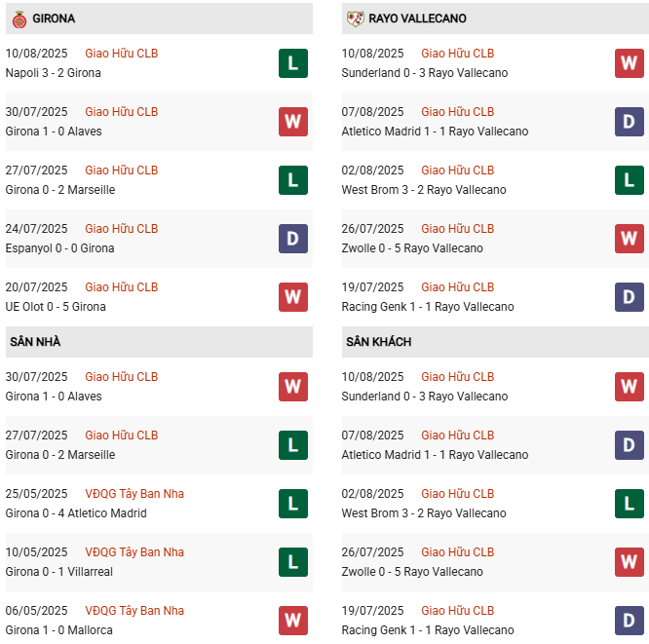Click W badge for Zwolle match under Sân Khách
Viewport: 649px width, 644px height.
pos(629,562)
